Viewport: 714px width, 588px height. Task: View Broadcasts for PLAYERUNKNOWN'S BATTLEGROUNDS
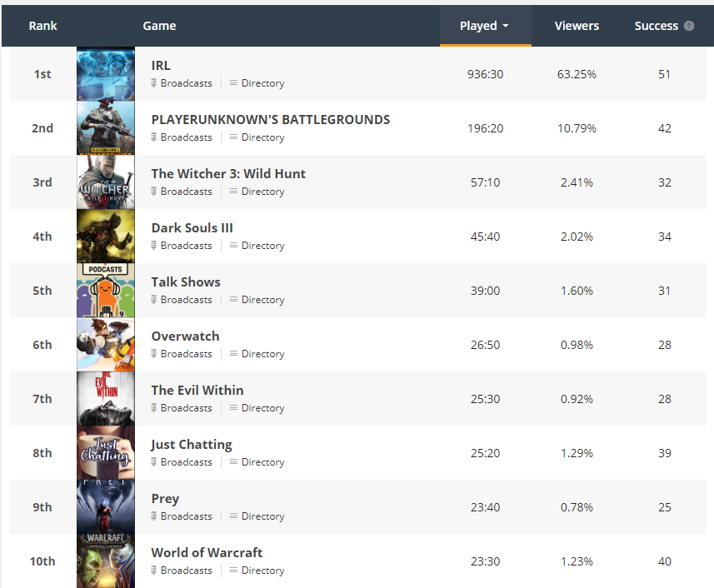point(182,137)
